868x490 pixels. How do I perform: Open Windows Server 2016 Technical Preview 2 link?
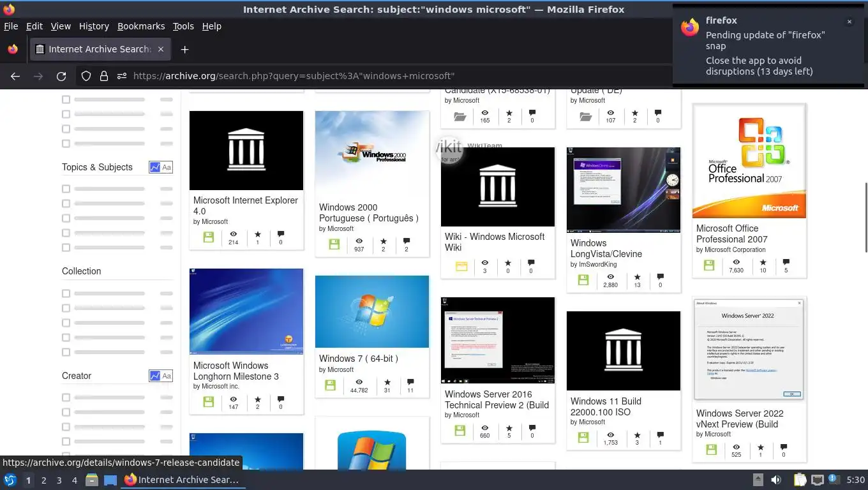click(497, 399)
